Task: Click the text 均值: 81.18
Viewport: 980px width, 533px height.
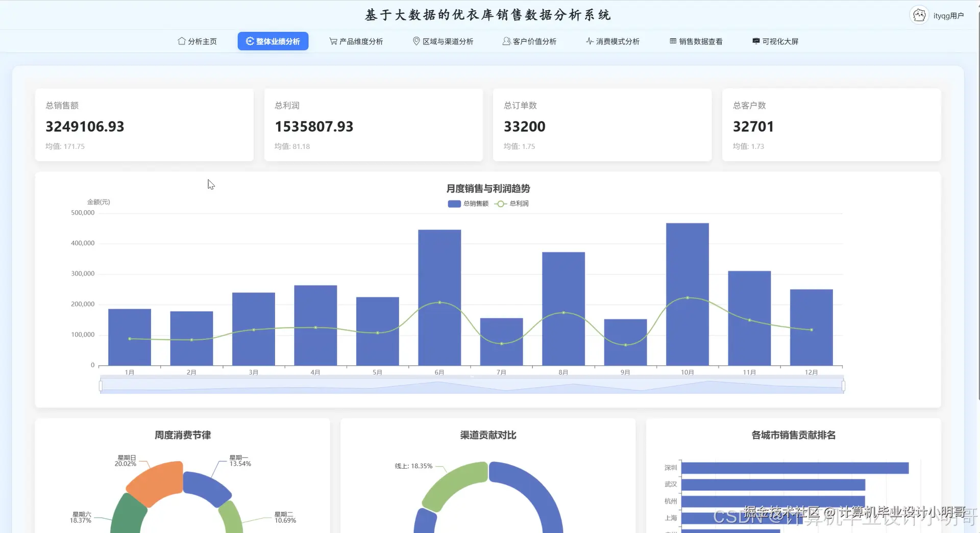Action: tap(292, 146)
